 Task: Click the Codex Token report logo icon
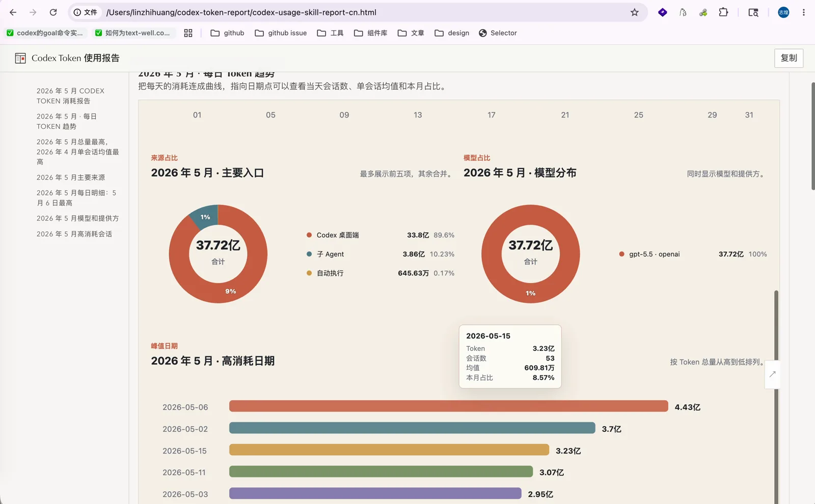point(20,58)
